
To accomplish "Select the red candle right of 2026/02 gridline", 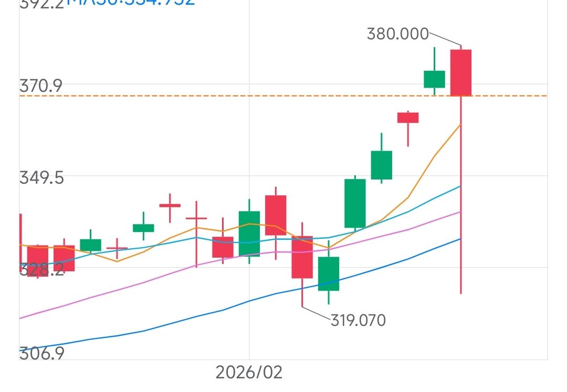I will (276, 215).
